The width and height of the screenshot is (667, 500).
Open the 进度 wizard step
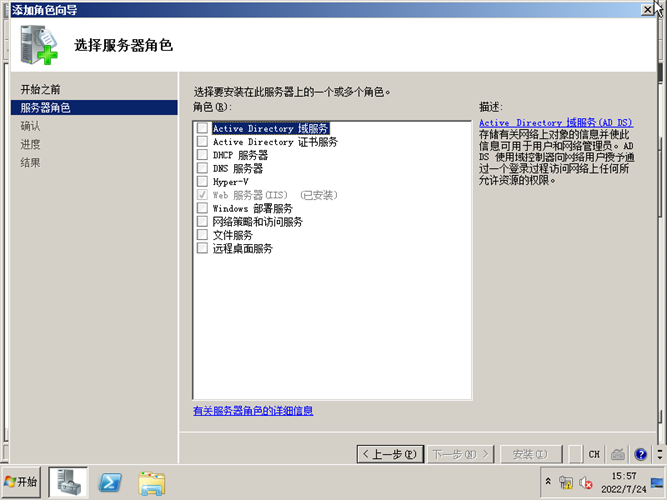pos(30,144)
